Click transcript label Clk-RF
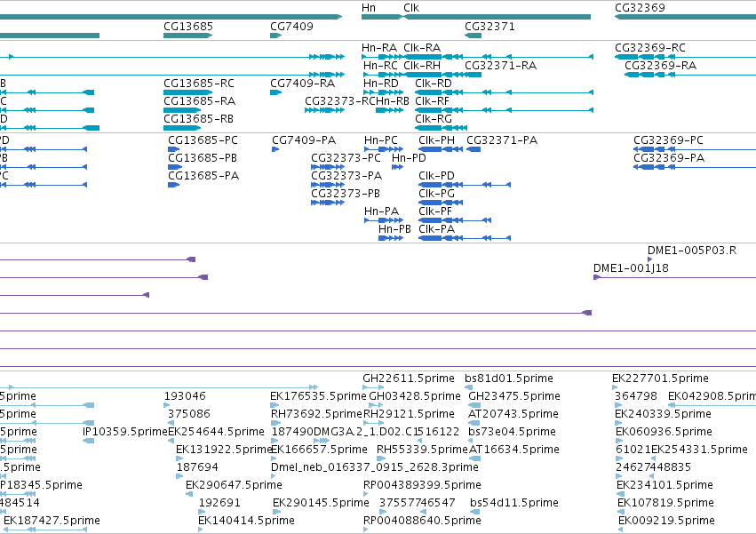 (x=432, y=101)
